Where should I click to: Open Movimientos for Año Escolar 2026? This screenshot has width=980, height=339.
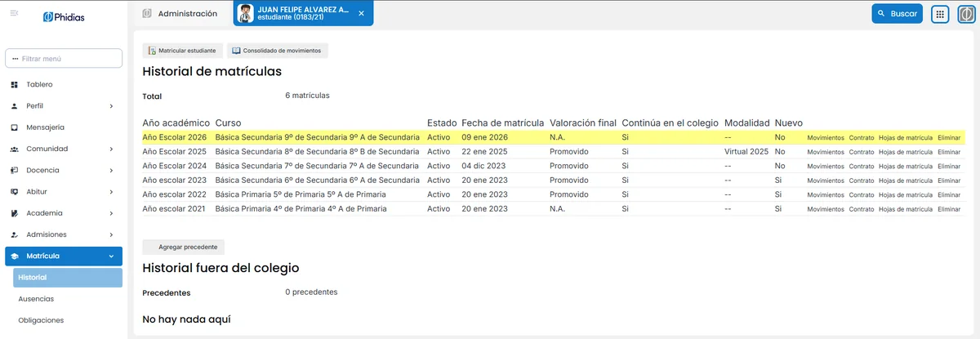(x=826, y=138)
